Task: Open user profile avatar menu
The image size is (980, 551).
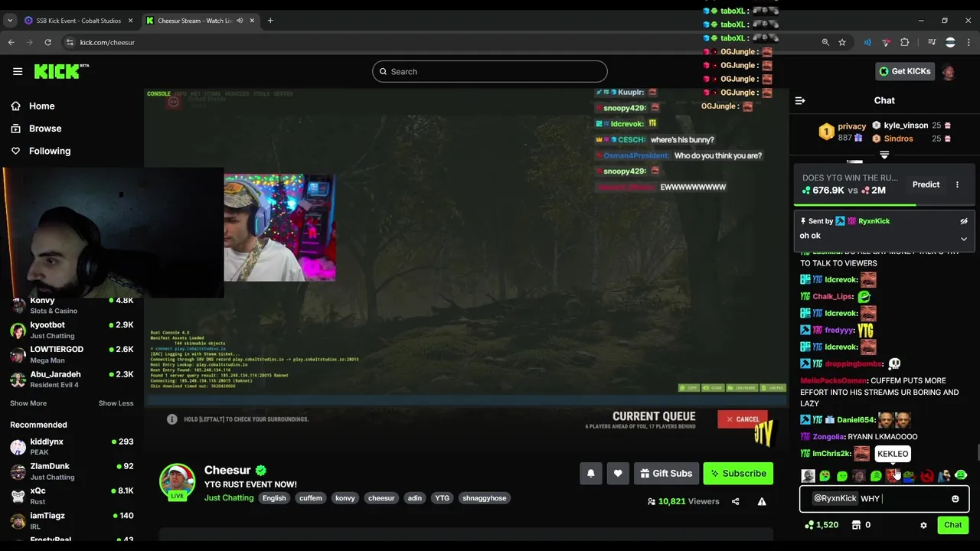Action: [949, 72]
